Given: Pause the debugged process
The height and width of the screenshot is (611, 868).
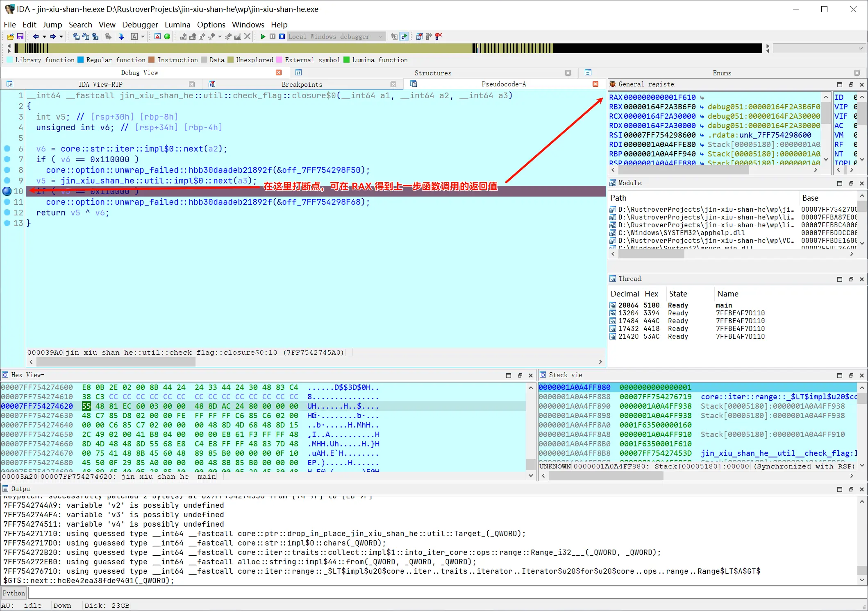Looking at the screenshot, I should click(x=273, y=36).
